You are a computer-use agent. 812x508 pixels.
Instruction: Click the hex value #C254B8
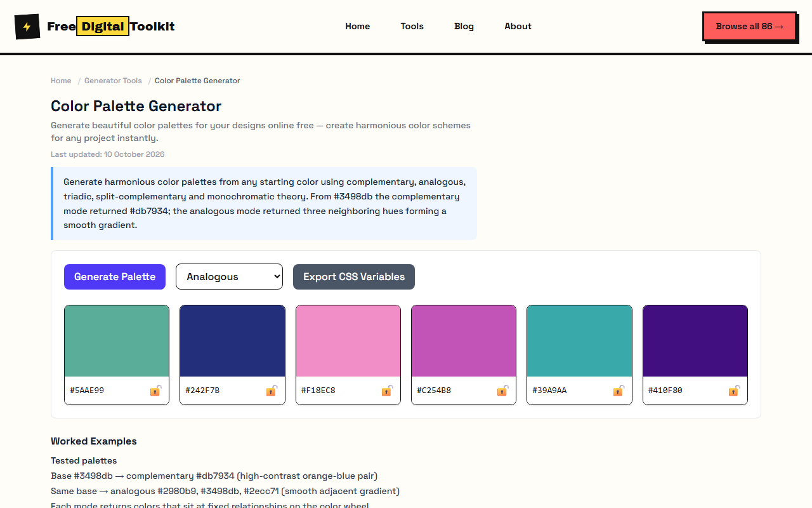pos(434,391)
